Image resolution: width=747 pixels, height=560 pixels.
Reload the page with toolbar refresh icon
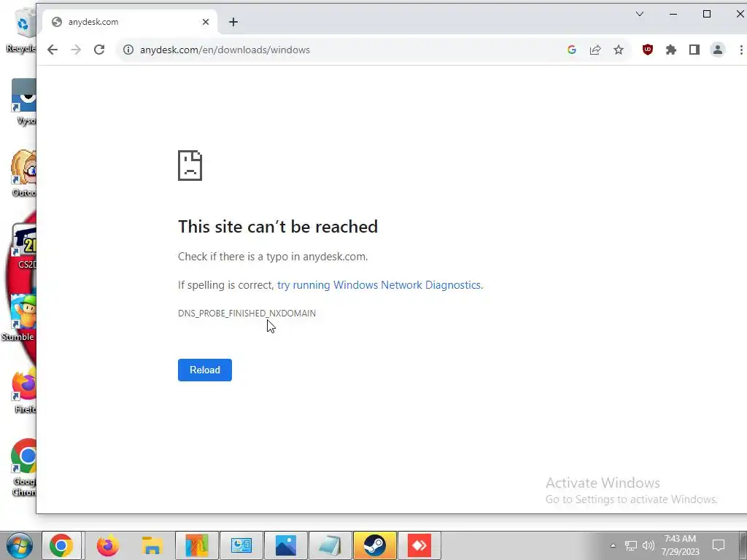[x=99, y=50]
